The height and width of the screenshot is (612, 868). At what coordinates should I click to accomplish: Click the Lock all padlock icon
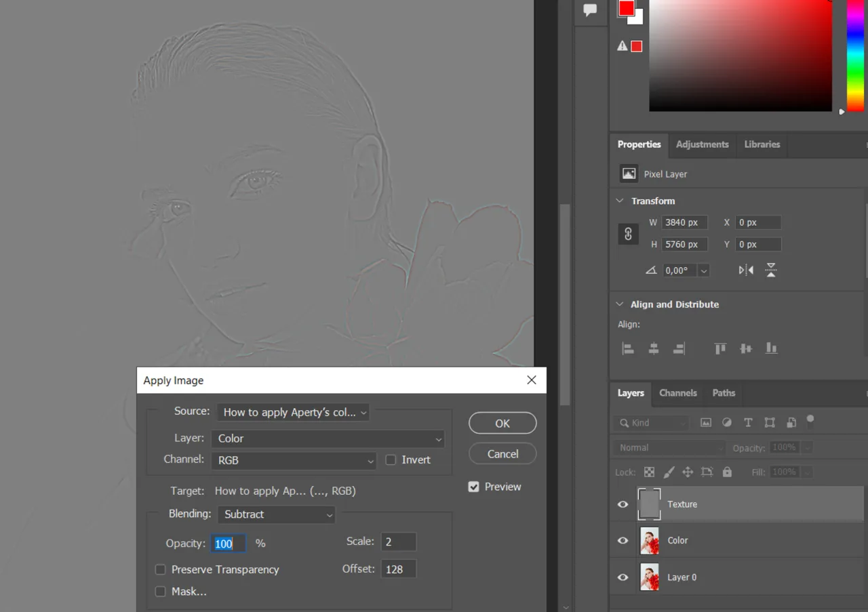tap(726, 472)
